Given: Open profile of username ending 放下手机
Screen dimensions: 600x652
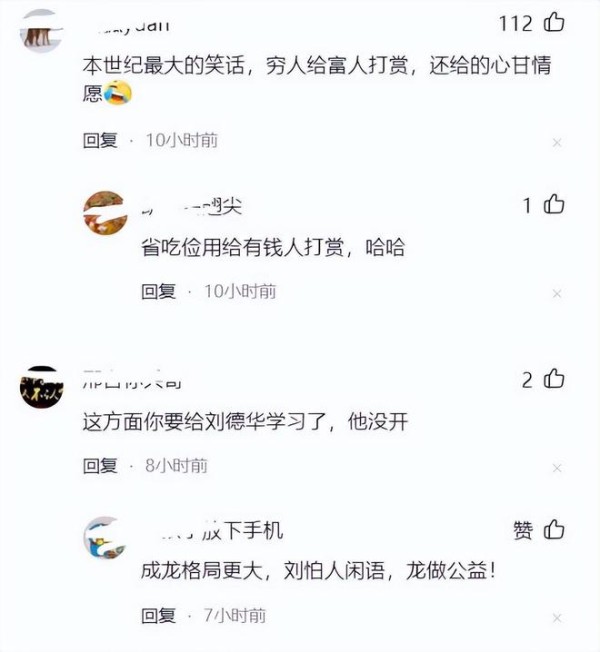Looking at the screenshot, I should point(212,531).
